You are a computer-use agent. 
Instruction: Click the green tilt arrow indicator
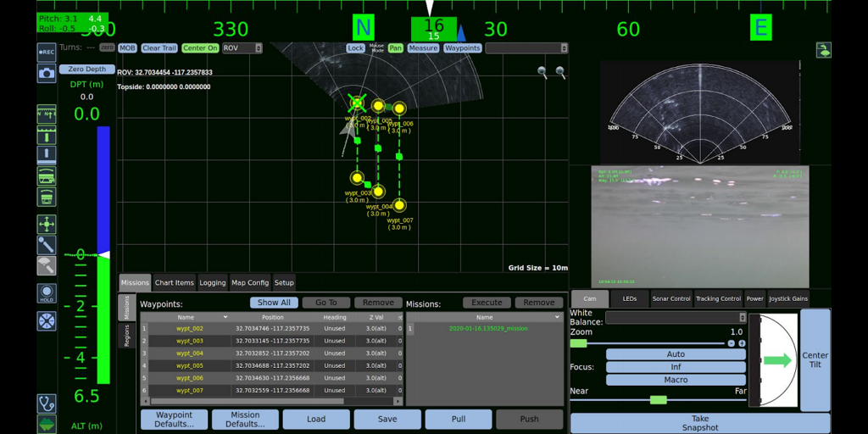pyautogui.click(x=778, y=361)
